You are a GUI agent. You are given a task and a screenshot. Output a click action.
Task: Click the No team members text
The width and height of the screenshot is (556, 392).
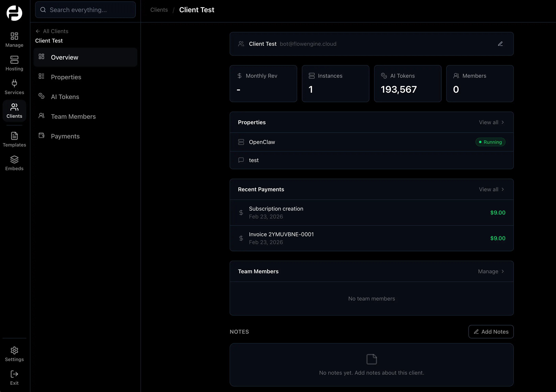click(x=372, y=299)
